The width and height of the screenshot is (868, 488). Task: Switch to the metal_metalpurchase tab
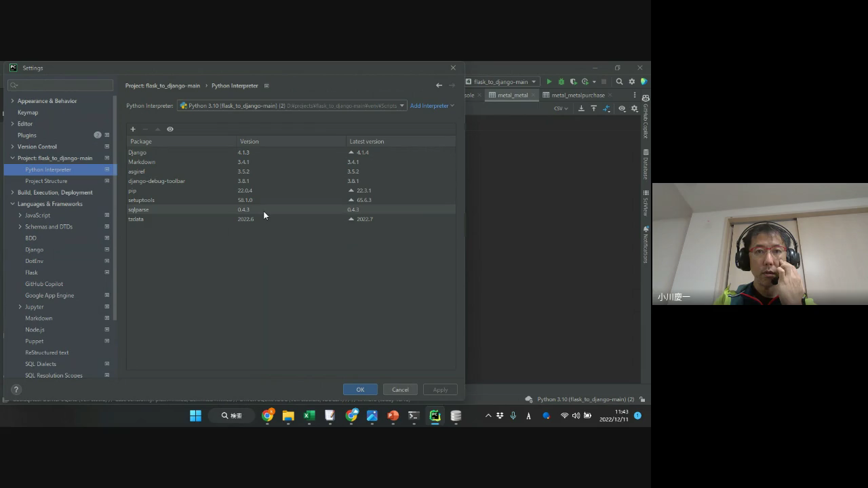coord(578,95)
